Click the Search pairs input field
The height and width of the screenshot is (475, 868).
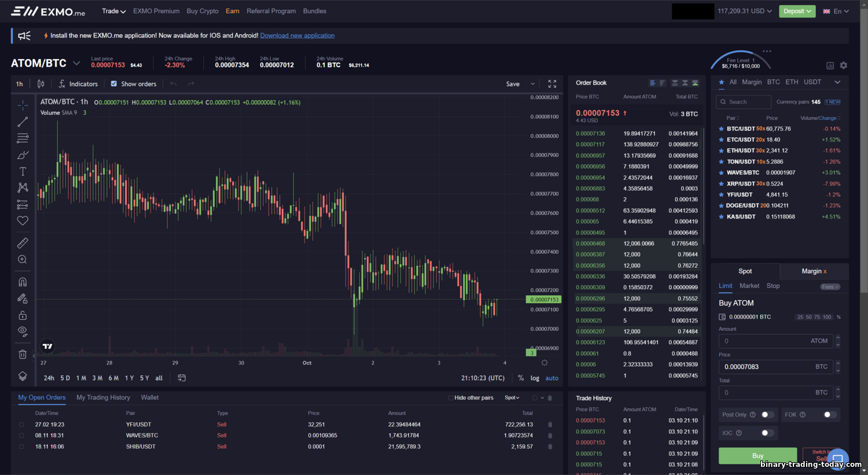click(x=744, y=102)
